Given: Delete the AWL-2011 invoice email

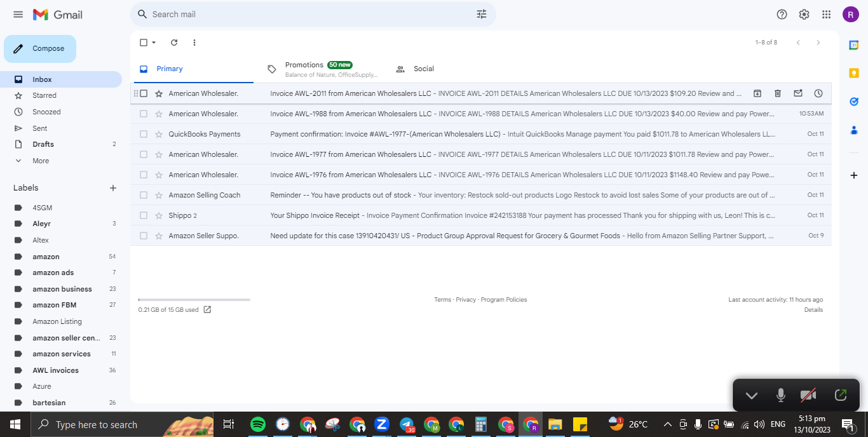Looking at the screenshot, I should pyautogui.click(x=778, y=93).
